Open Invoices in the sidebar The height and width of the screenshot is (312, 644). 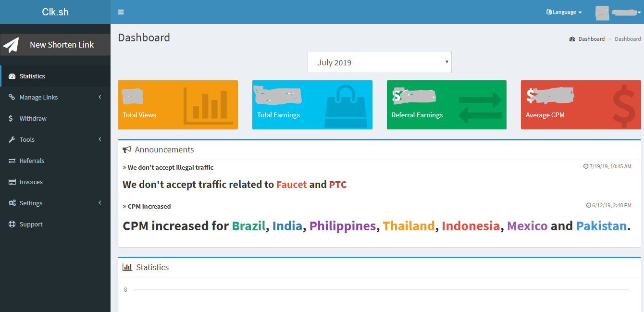pyautogui.click(x=55, y=182)
